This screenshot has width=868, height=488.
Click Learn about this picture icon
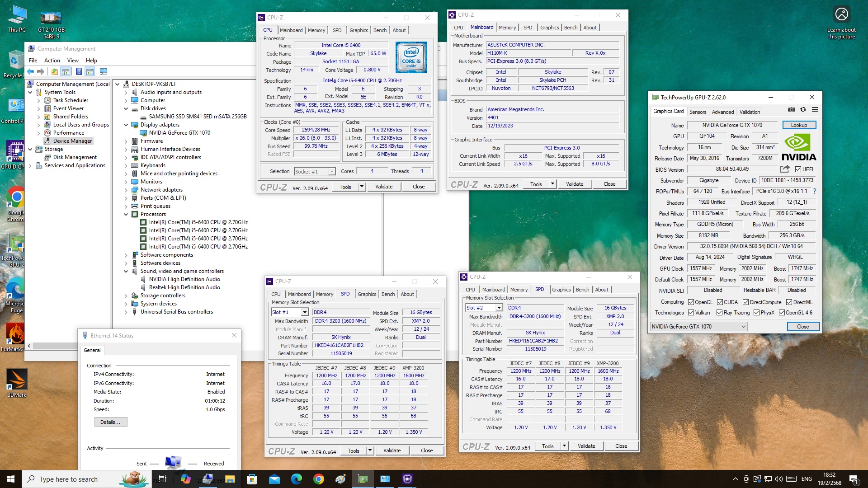tap(841, 23)
